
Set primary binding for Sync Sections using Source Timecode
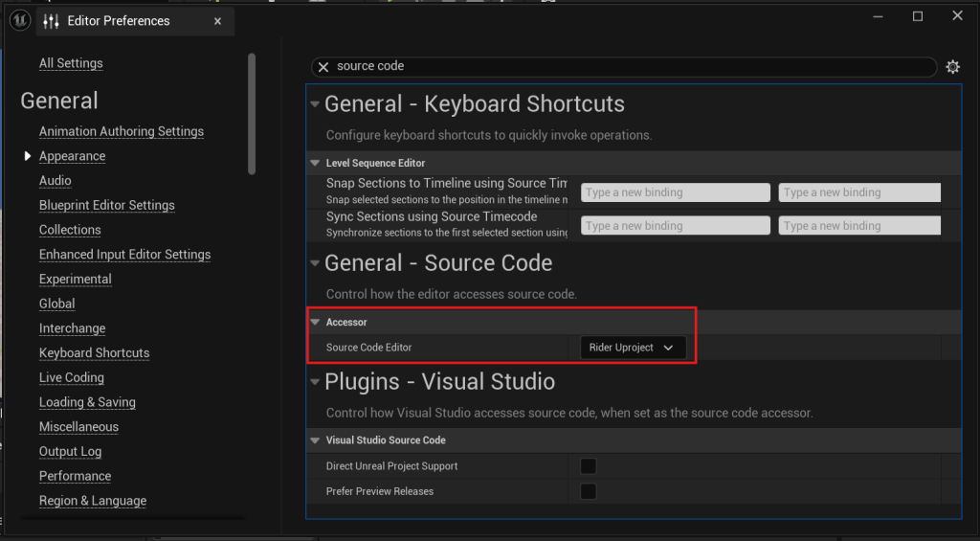coord(675,226)
